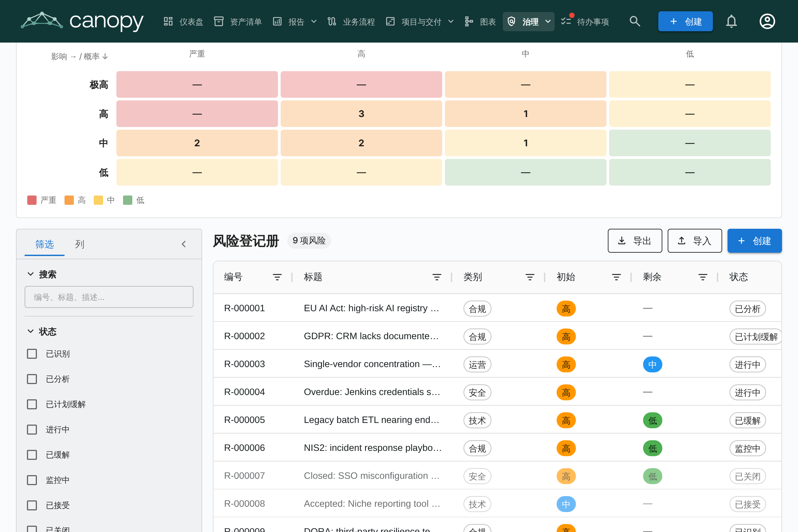Image resolution: width=798 pixels, height=532 pixels.
Task: Click R-000008 初始 中 badge
Action: tap(566, 504)
